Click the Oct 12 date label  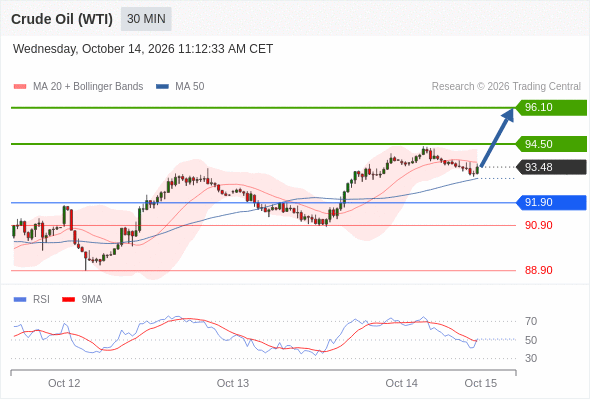point(64,383)
